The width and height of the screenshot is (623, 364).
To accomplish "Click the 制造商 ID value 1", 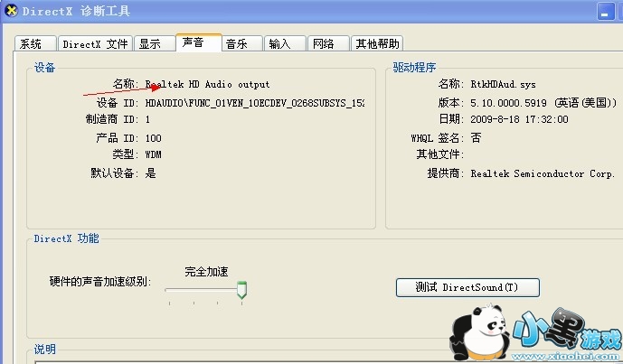I will pos(147,119).
